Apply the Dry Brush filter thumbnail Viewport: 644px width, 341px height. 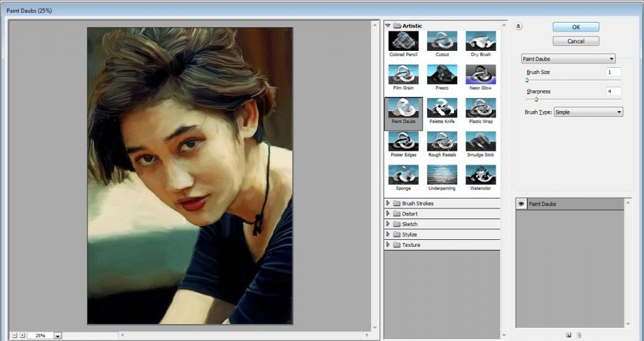(480, 41)
